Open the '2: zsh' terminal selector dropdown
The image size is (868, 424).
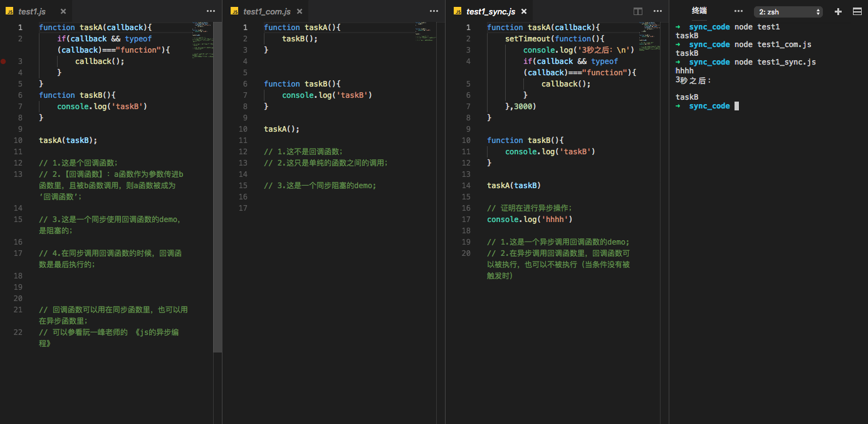pyautogui.click(x=788, y=11)
